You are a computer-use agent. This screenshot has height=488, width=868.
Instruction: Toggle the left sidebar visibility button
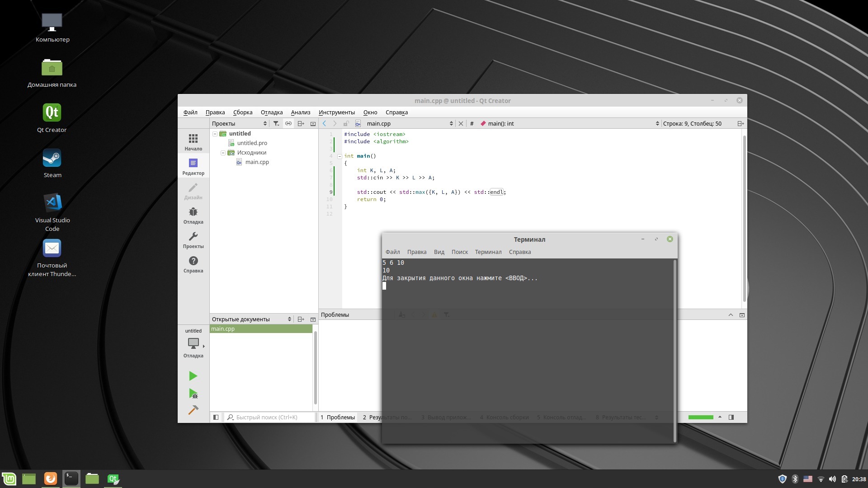pyautogui.click(x=216, y=417)
